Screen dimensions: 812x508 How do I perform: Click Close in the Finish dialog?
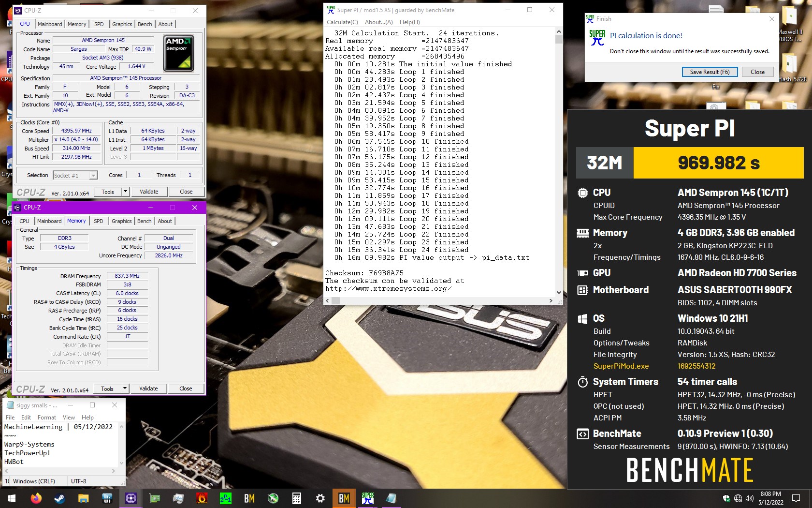pyautogui.click(x=757, y=72)
